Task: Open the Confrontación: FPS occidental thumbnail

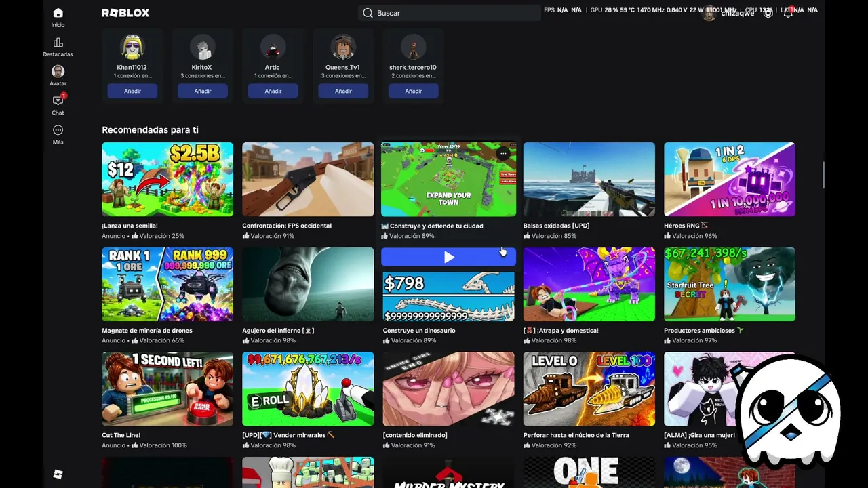Action: pos(308,179)
